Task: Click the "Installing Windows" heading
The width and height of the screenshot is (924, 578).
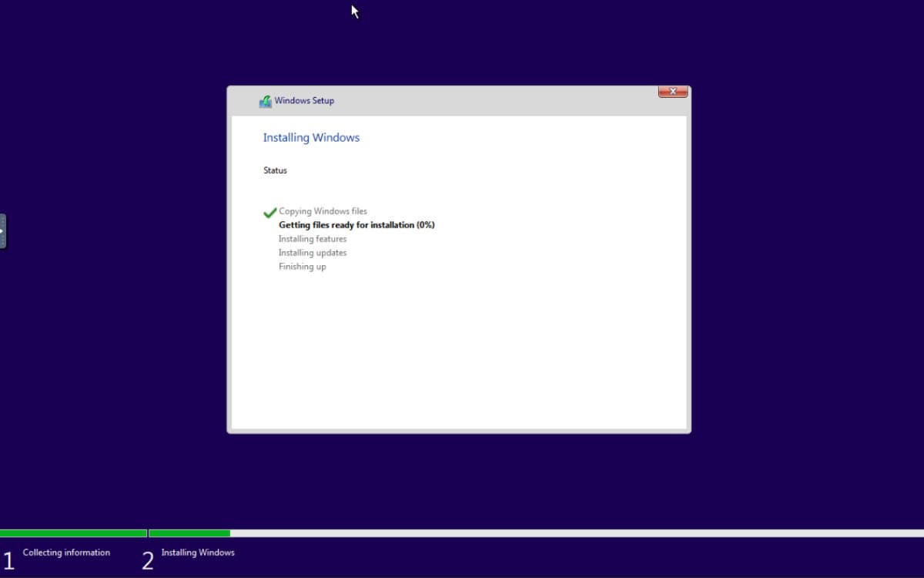Action: point(311,138)
